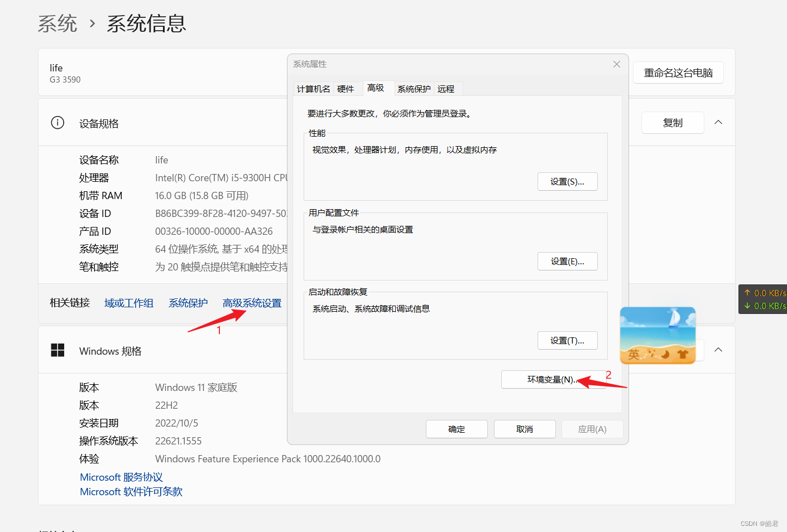Open startup and recovery 设置(T)... button

pos(567,341)
